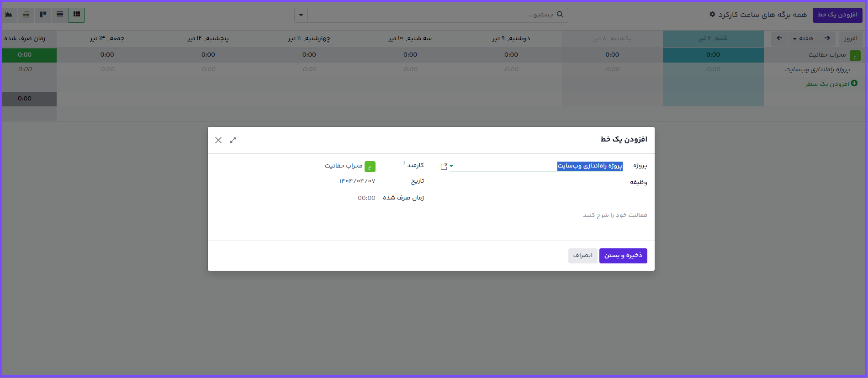Viewport: 868px width, 378px height.
Task: Click the امروز button
Action: click(851, 38)
